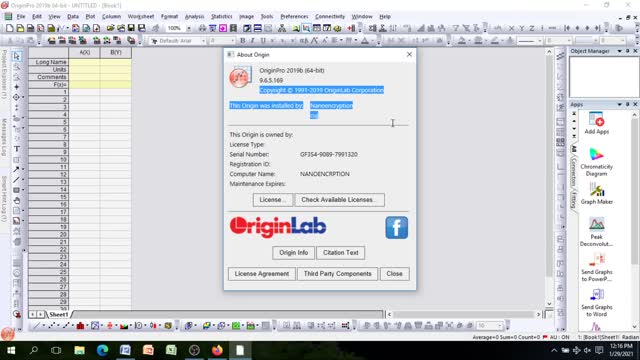The height and width of the screenshot is (360, 640).
Task: Open Send Graphs to PowerPoint app
Action: (x=596, y=267)
